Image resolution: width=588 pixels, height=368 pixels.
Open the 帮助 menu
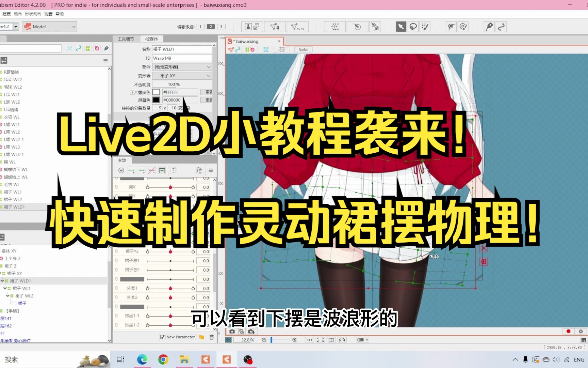[60, 14]
